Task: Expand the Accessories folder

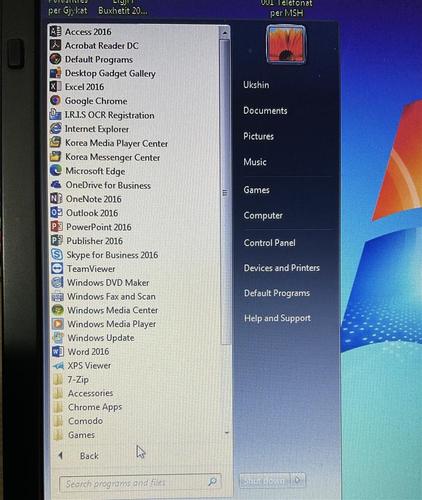Action: pos(83,393)
